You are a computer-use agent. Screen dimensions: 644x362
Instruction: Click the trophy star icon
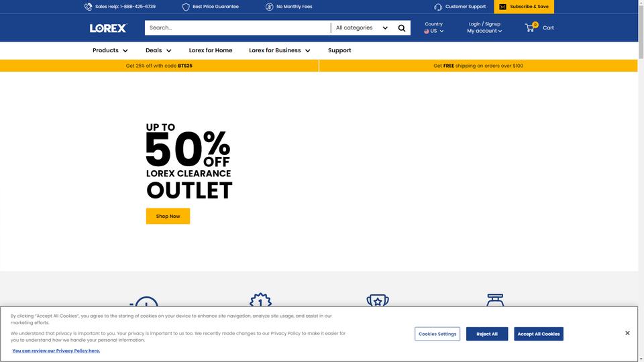point(378,300)
